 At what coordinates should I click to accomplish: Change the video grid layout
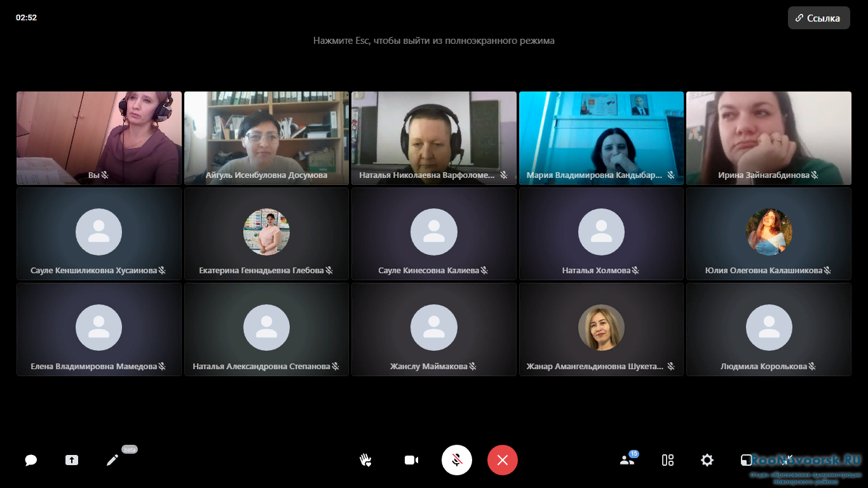[668, 460]
